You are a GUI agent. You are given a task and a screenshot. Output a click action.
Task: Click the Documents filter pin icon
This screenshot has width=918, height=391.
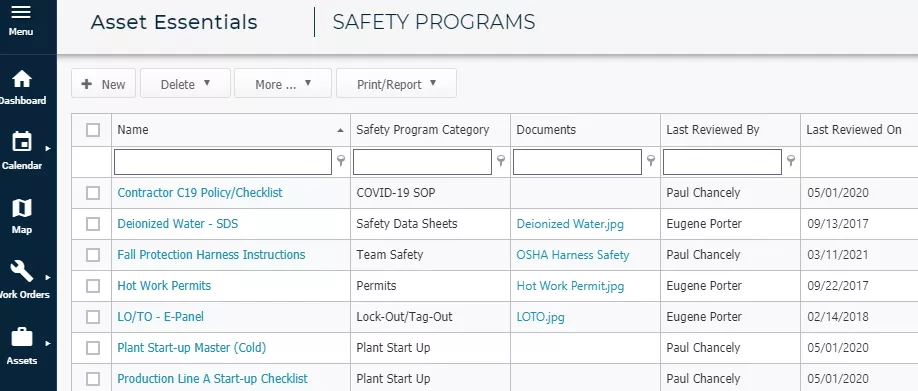[650, 161]
